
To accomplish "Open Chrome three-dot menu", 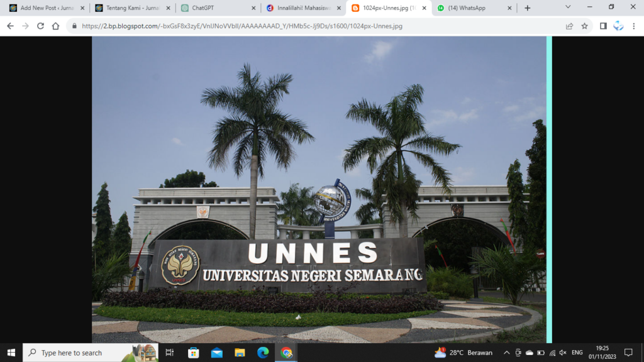I will [634, 26].
